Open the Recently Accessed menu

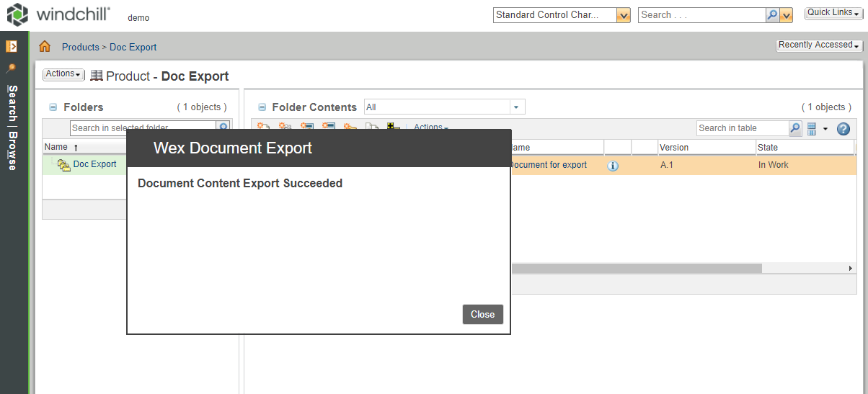(820, 45)
